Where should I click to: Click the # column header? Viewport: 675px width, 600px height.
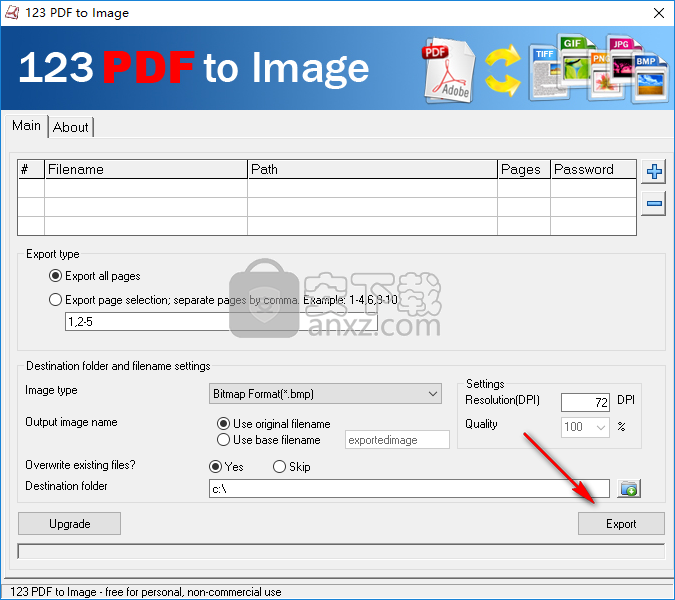point(31,169)
